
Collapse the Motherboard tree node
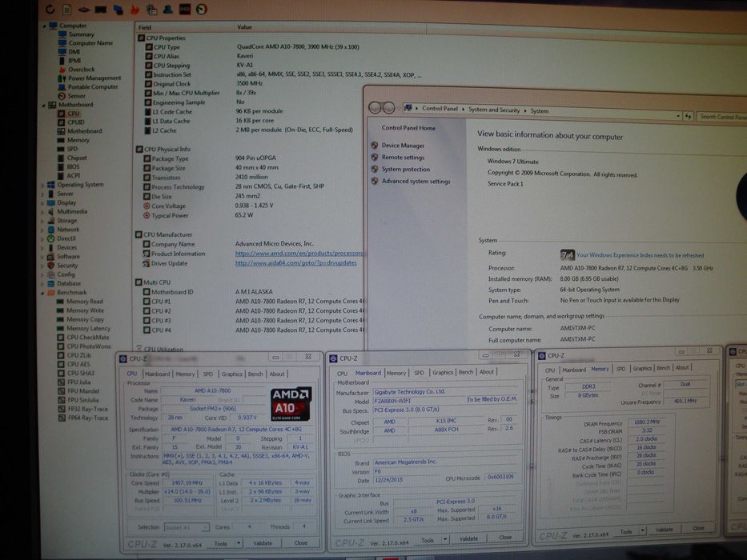(44, 105)
